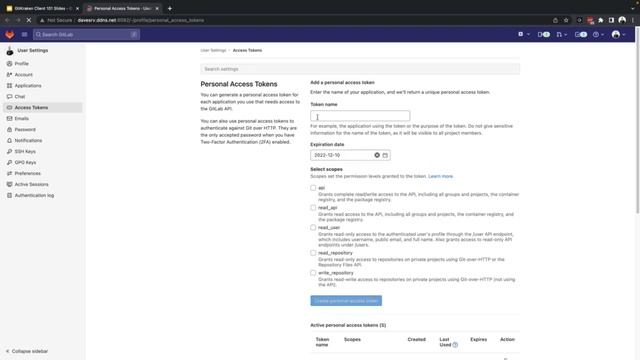Open the browser Extensions puzzle icon
This screenshot has height=360, width=640.
601,20
